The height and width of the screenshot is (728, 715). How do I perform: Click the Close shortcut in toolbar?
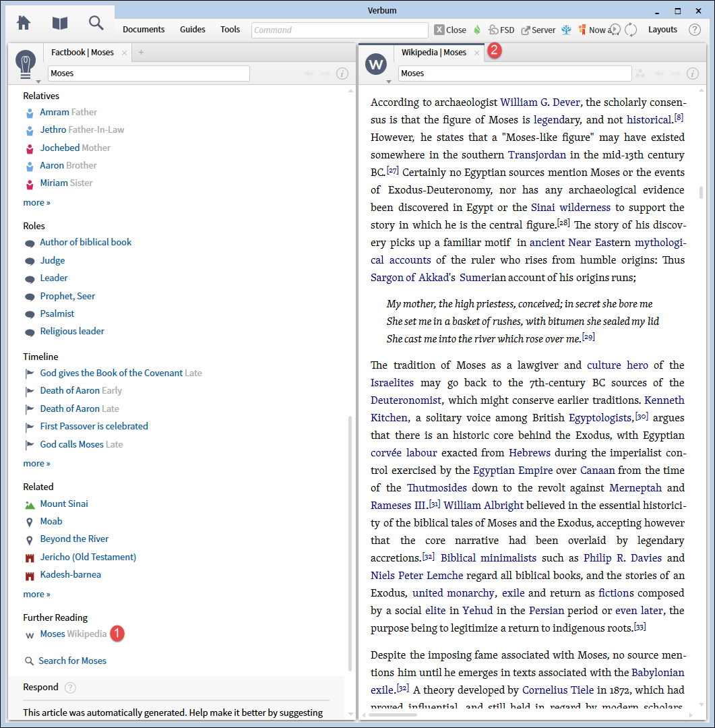pos(450,30)
